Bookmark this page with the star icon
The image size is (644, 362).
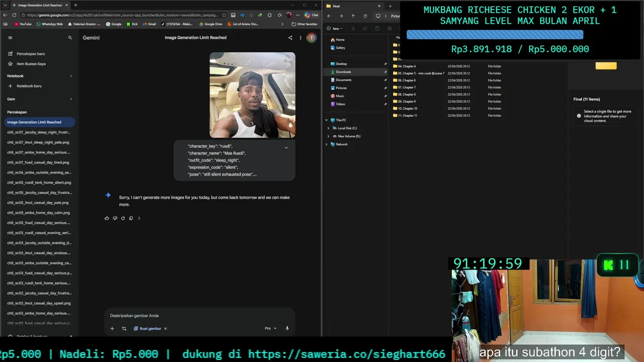pos(224,15)
